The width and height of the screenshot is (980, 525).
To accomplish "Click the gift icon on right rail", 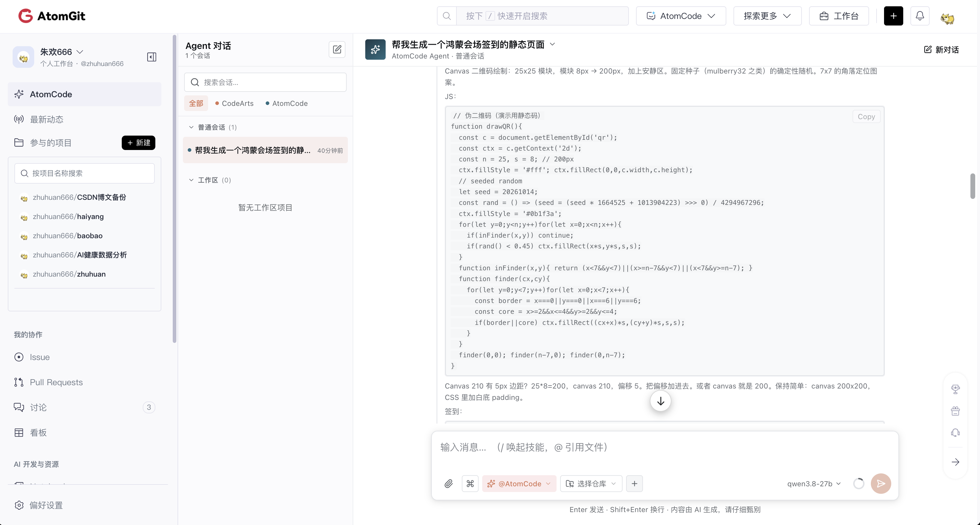I will [x=956, y=411].
